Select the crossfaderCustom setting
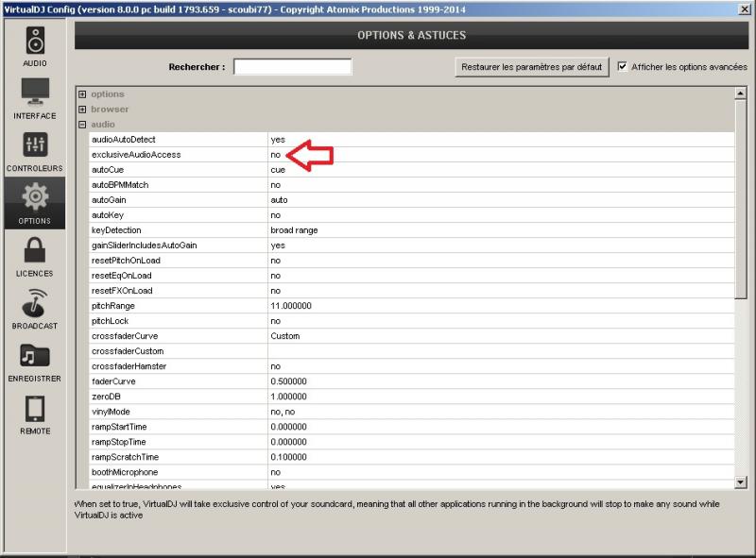 pos(128,351)
